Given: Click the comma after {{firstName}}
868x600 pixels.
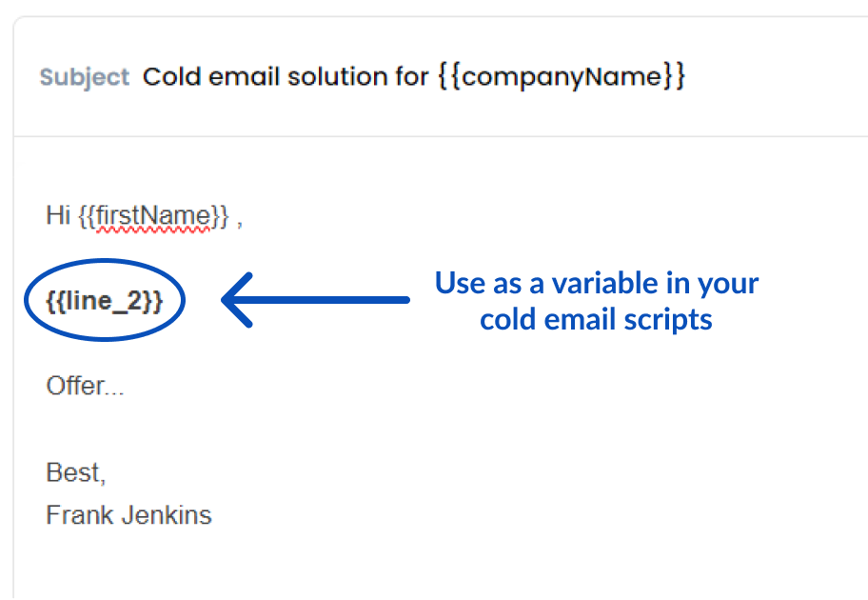Looking at the screenshot, I should 240,218.
